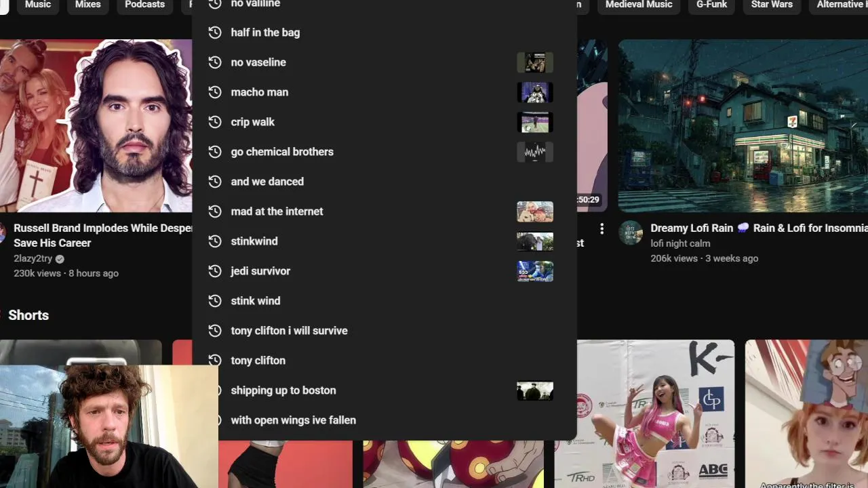Pick 'with open wings ive fallen' suggestion
The image size is (868, 488).
pyautogui.click(x=384, y=420)
